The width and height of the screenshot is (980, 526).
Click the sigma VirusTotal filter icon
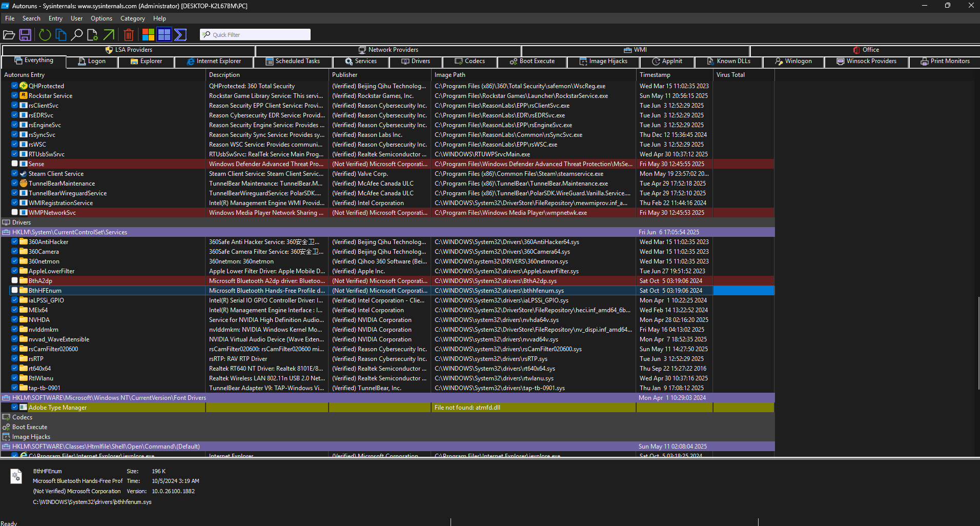point(180,35)
